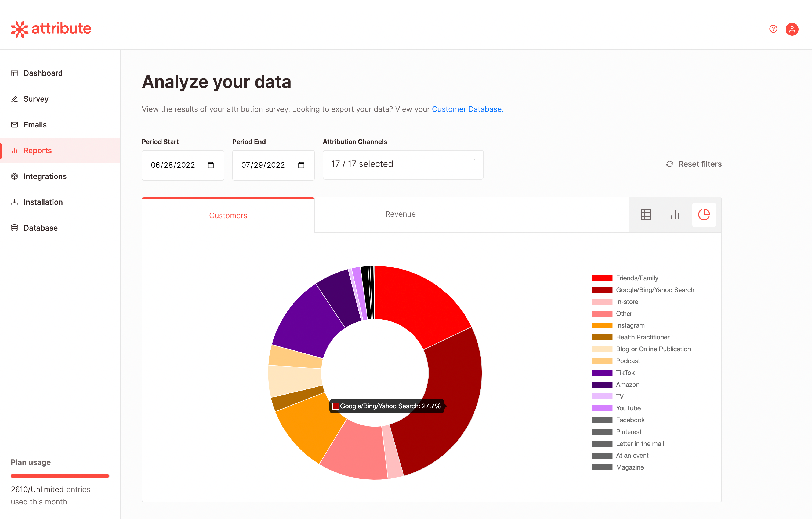This screenshot has height=530, width=812.
Task: Open the help question mark icon
Action: click(773, 29)
